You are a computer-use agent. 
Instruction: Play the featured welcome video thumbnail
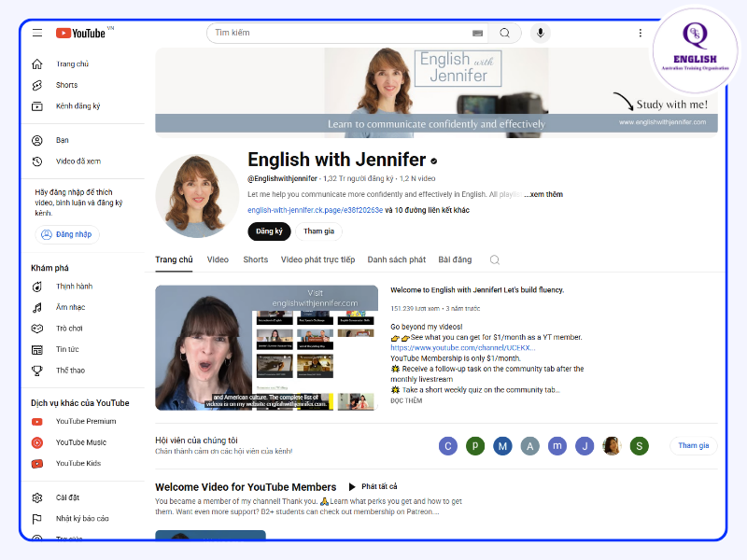click(267, 347)
